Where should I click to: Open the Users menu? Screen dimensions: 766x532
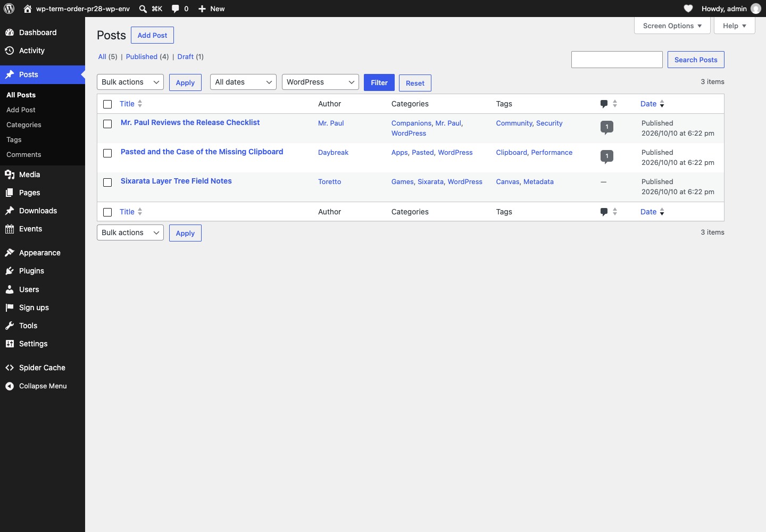(x=43, y=289)
